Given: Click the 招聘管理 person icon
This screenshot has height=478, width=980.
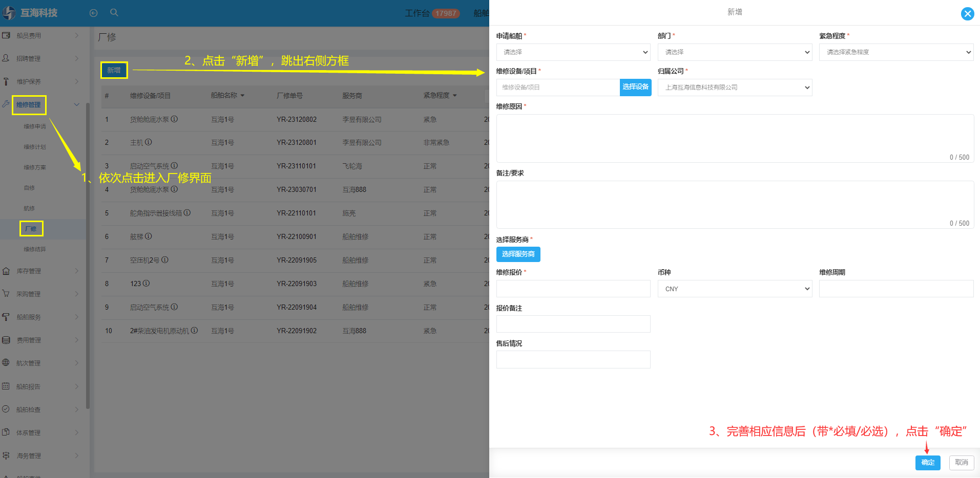Looking at the screenshot, I should click(6, 58).
